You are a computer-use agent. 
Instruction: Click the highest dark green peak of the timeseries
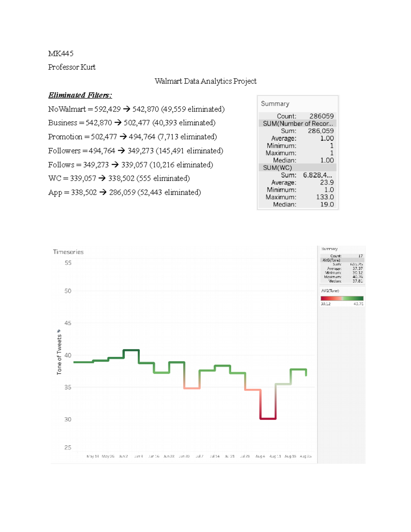point(131,350)
